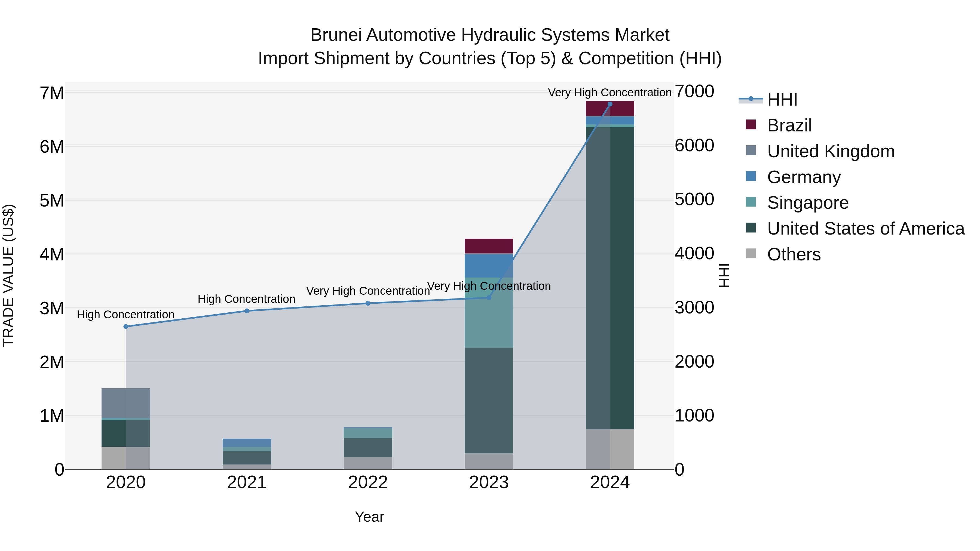The width and height of the screenshot is (980, 551).
Task: Click the Singapore teal color swatch
Action: click(x=751, y=202)
